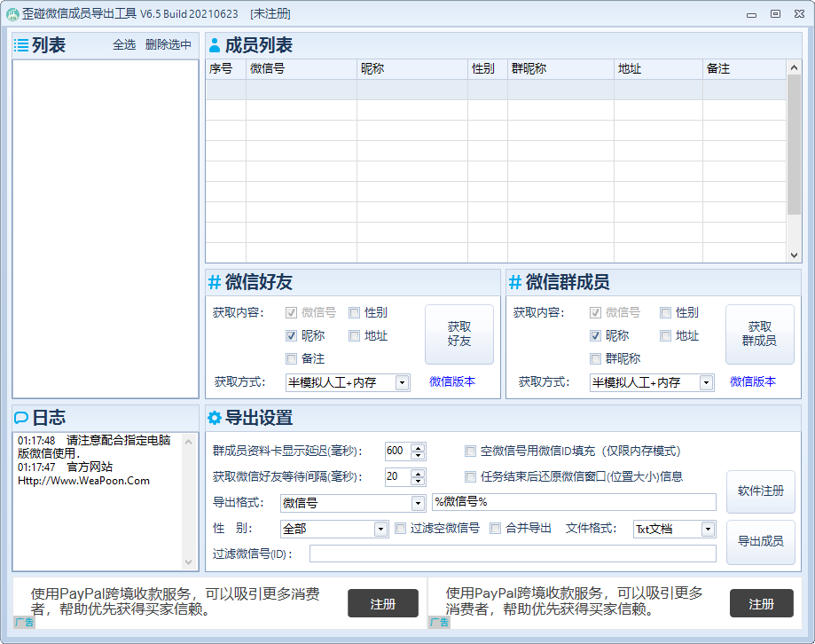Viewport: 815px width, 644px height.
Task: Decrease 获取微信好友等待间隔 value with down arrow
Action: 418,481
